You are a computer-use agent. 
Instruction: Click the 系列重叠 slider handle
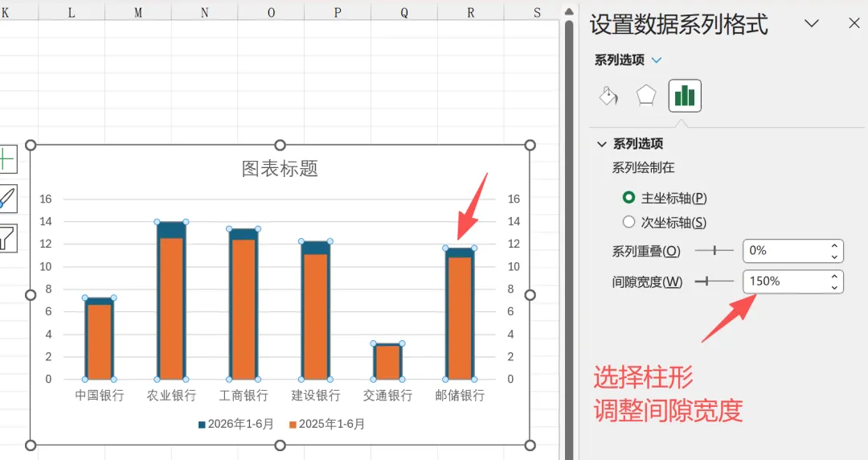(714, 250)
